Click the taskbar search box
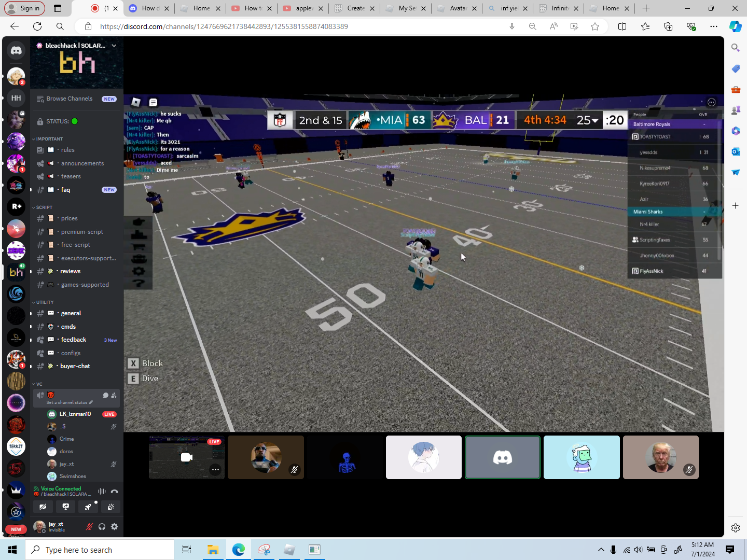This screenshot has height=560, width=747. pyautogui.click(x=100, y=550)
